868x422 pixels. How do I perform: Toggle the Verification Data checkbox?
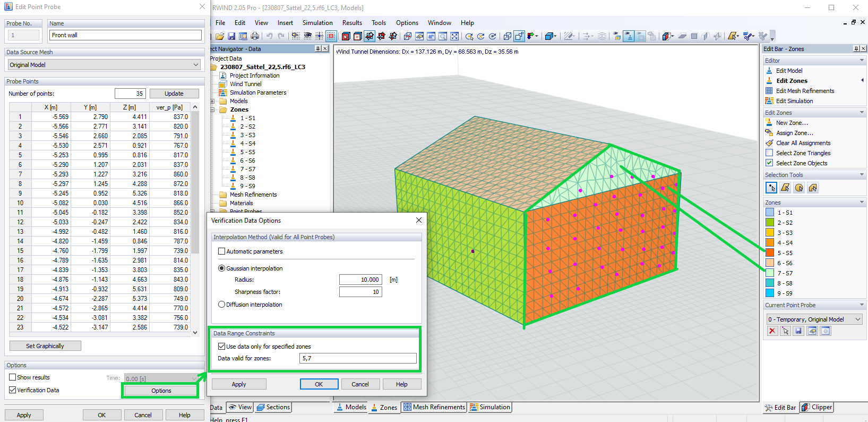click(12, 390)
